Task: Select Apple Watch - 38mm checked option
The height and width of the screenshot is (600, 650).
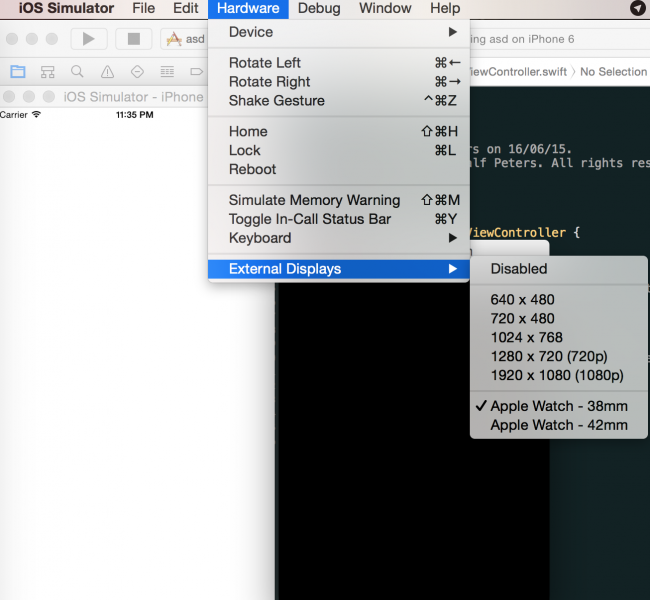Action: (558, 406)
